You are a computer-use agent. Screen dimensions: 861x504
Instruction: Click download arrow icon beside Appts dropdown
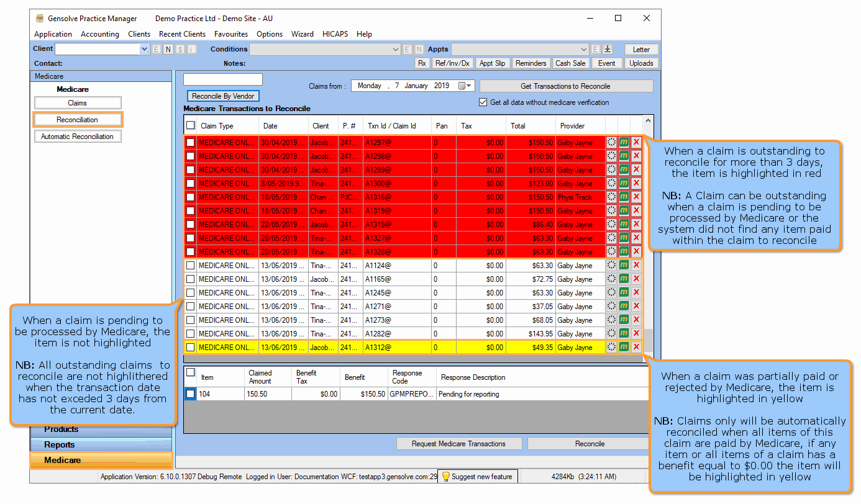(x=608, y=50)
